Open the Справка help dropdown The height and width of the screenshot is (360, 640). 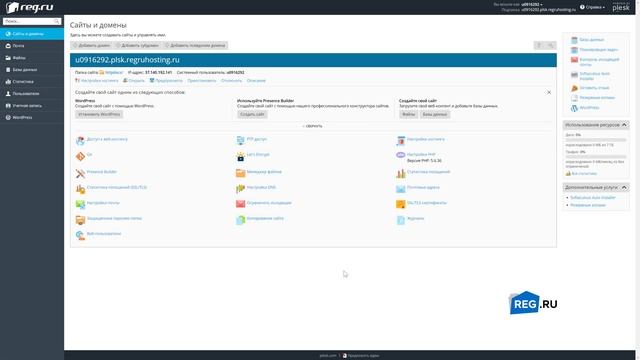pyautogui.click(x=593, y=7)
